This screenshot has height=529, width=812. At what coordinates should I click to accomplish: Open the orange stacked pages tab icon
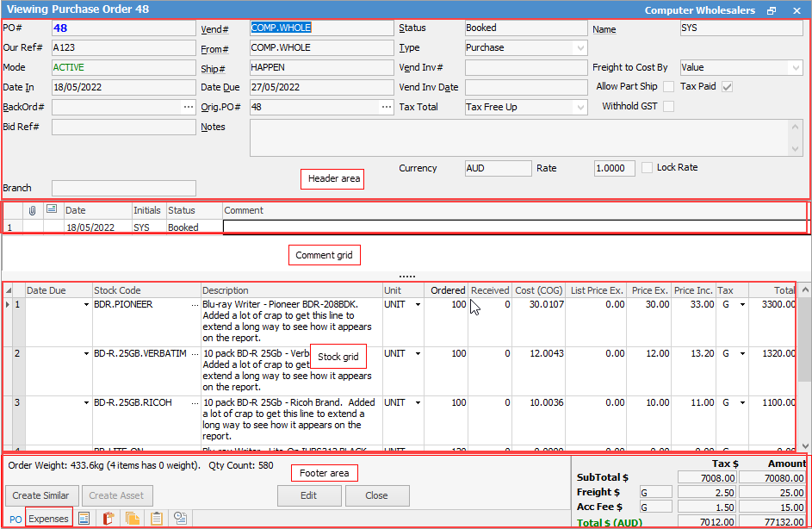(133, 518)
